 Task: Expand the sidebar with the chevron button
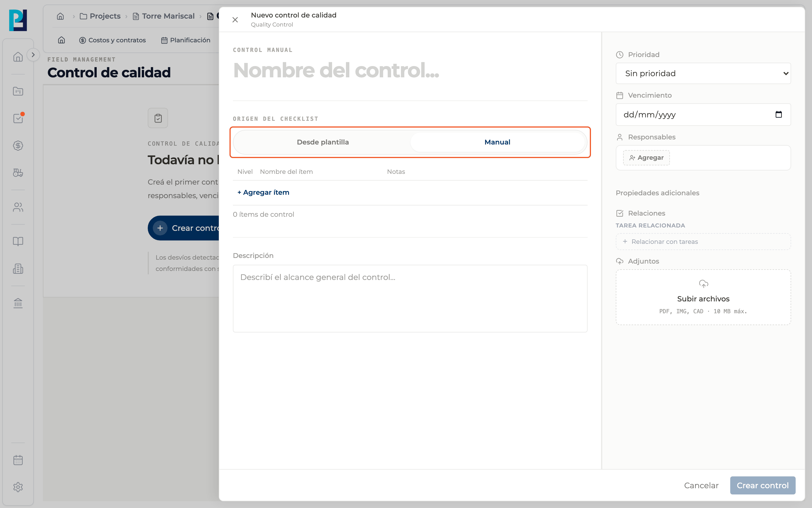click(33, 55)
